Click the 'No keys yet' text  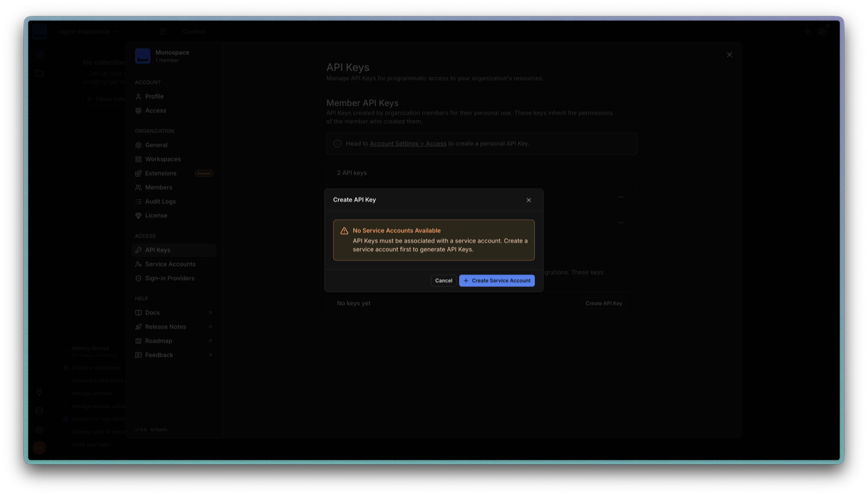click(354, 304)
